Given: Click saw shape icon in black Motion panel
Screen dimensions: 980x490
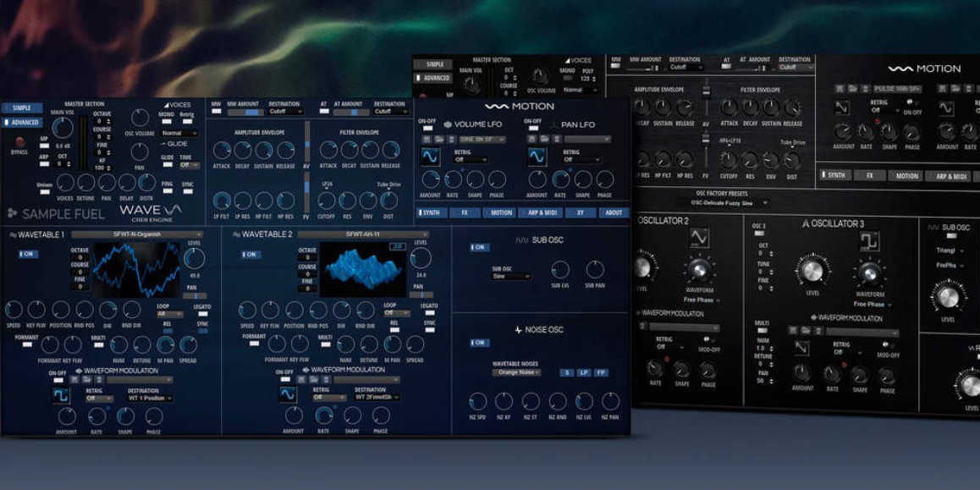Looking at the screenshot, I should tap(843, 107).
